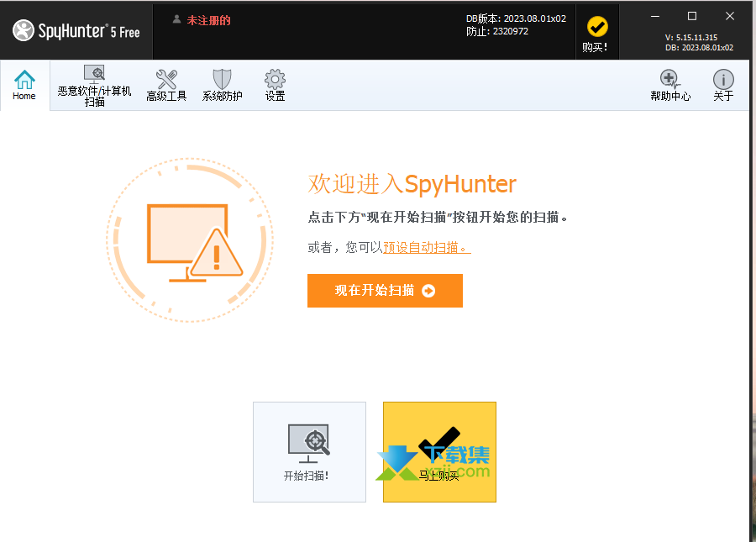This screenshot has width=756, height=542.
Task: Click the yellow 马上购买 tile
Action: (439, 452)
